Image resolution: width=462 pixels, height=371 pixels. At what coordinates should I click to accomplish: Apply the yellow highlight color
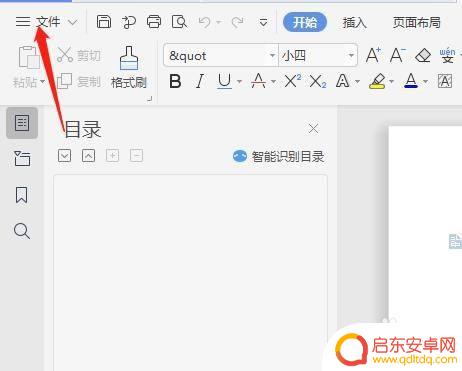click(377, 81)
